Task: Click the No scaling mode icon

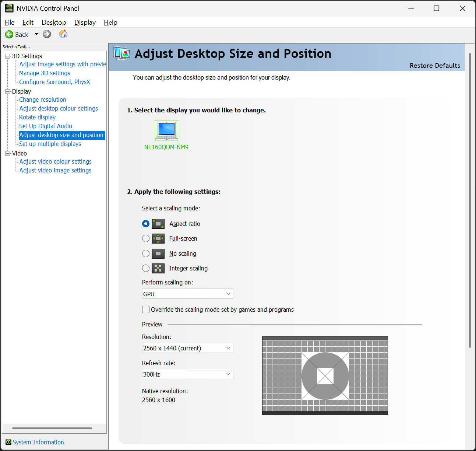Action: 158,254
